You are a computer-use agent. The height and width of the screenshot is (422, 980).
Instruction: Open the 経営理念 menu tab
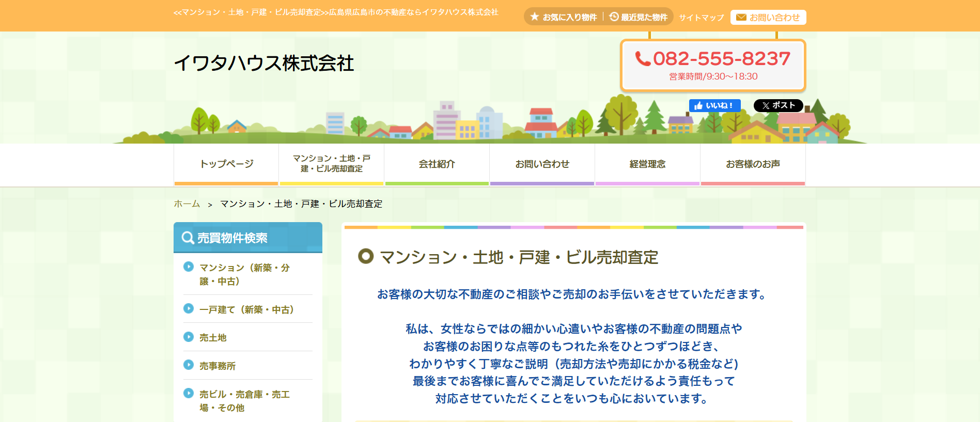[x=648, y=164]
